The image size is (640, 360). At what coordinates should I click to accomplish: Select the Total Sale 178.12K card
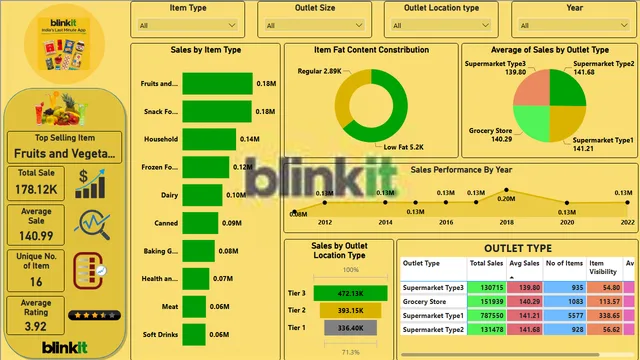tap(36, 183)
